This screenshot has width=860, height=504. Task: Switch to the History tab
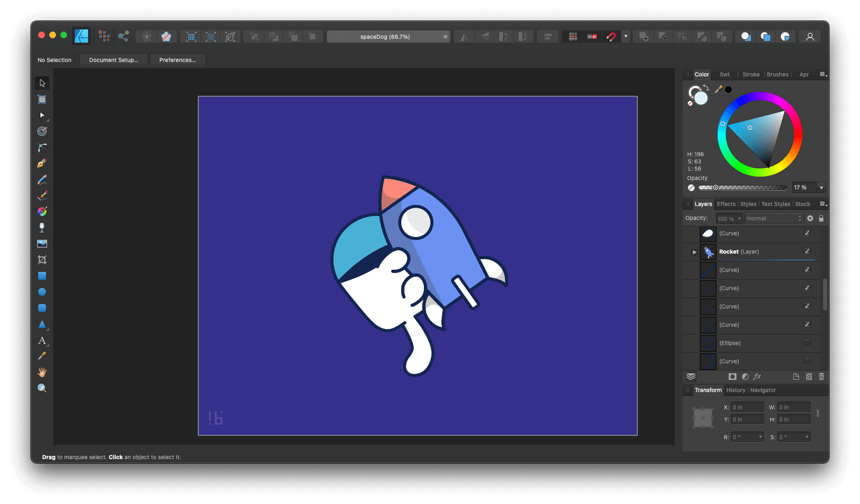tap(735, 390)
